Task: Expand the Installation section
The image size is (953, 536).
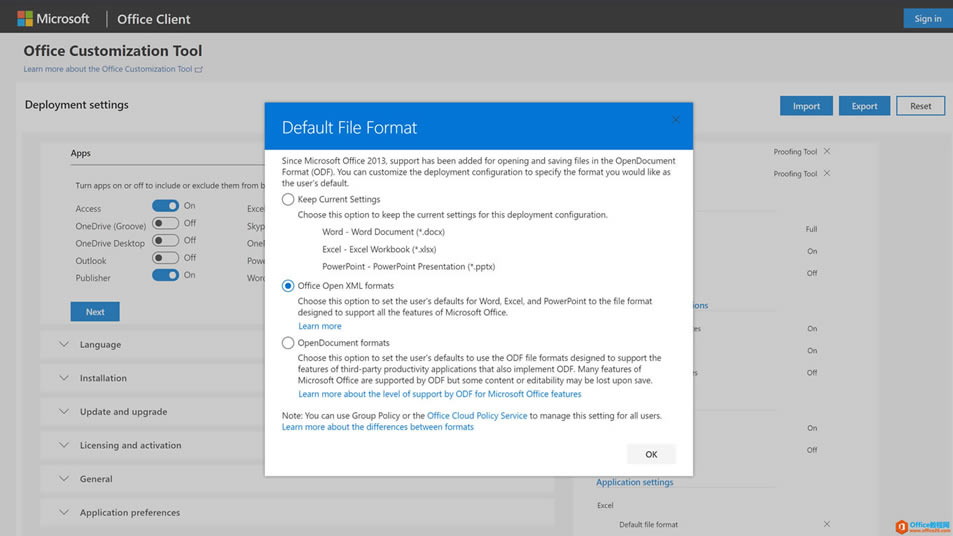Action: pyautogui.click(x=64, y=378)
